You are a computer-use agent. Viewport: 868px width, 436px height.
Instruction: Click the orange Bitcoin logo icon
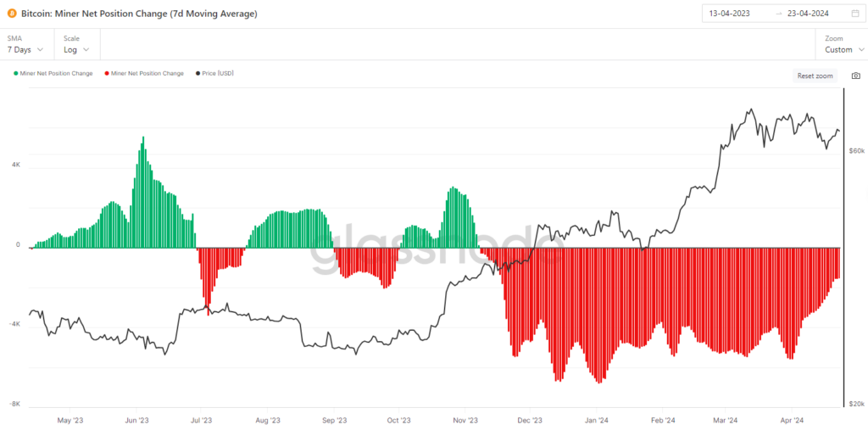click(12, 14)
